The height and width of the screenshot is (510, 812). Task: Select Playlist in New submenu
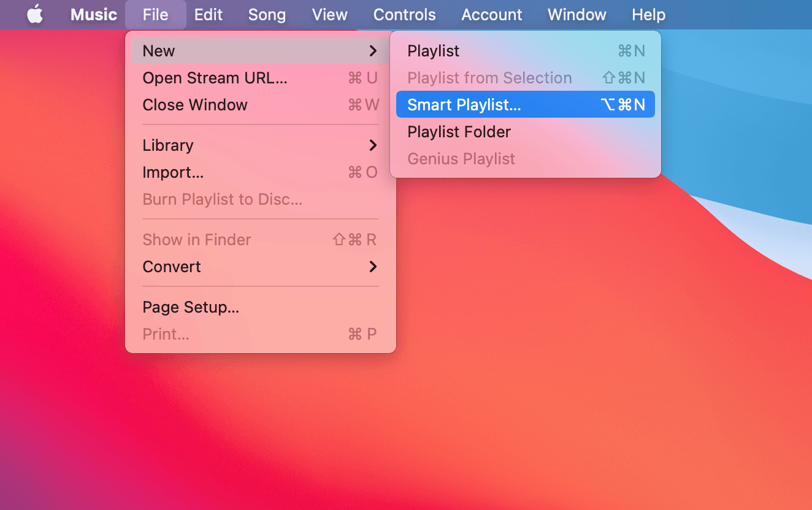click(x=526, y=51)
